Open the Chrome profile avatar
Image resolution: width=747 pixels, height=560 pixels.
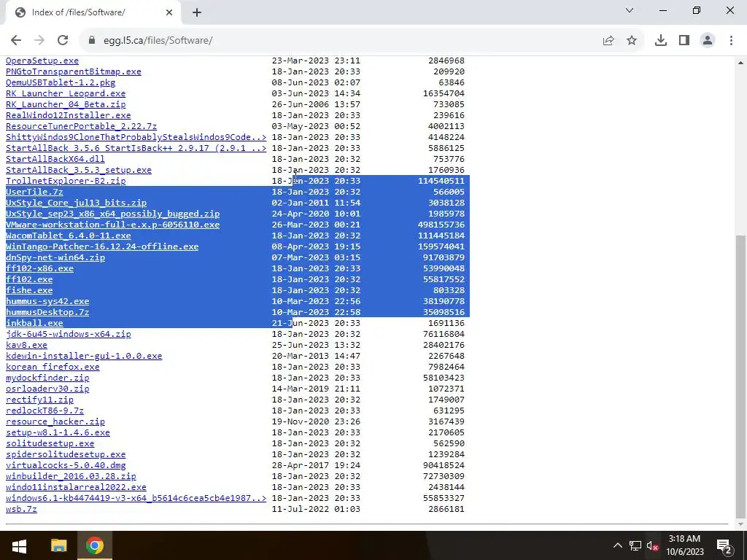tap(708, 41)
